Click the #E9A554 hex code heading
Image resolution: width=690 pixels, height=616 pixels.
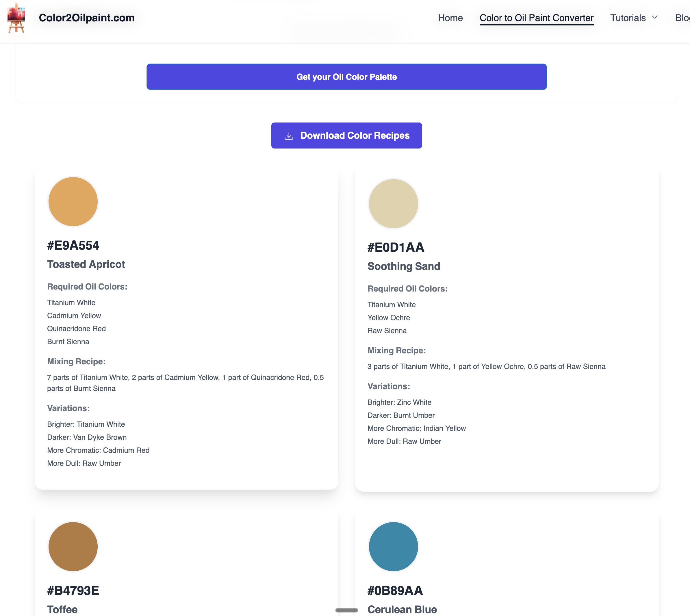[73, 245]
